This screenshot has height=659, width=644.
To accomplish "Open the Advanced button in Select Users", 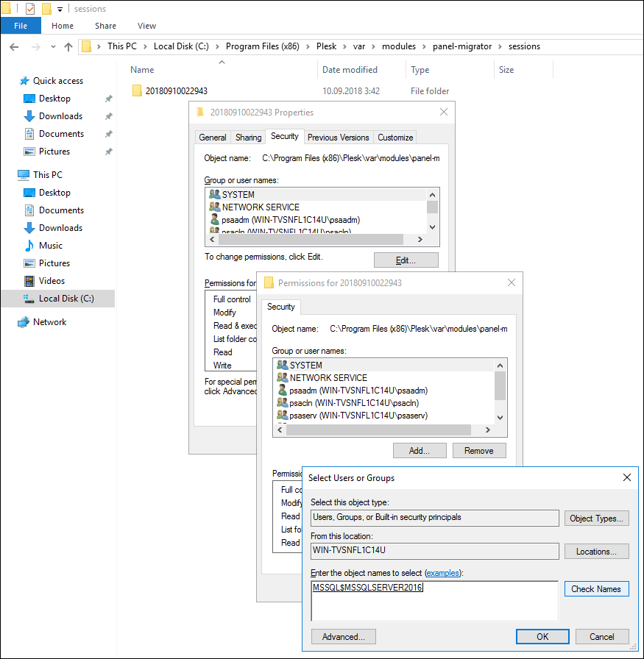I will click(x=343, y=637).
